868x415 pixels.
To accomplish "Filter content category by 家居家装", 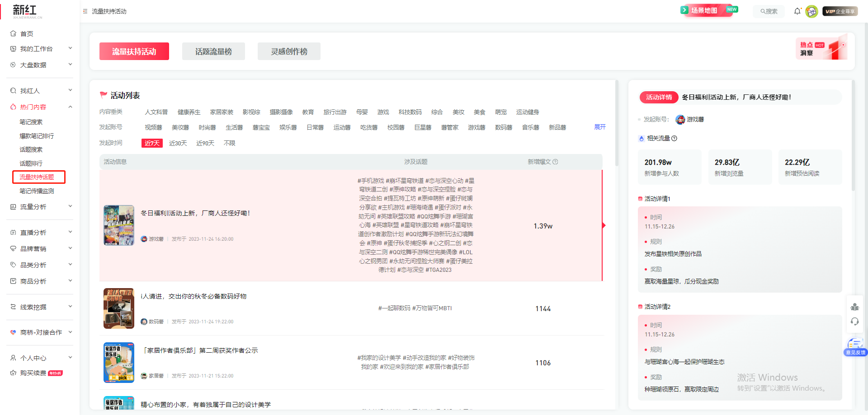I will tap(222, 112).
